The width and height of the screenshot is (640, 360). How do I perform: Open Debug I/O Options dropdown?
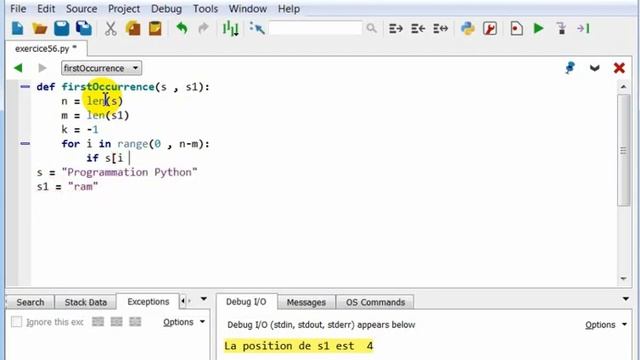point(606,325)
